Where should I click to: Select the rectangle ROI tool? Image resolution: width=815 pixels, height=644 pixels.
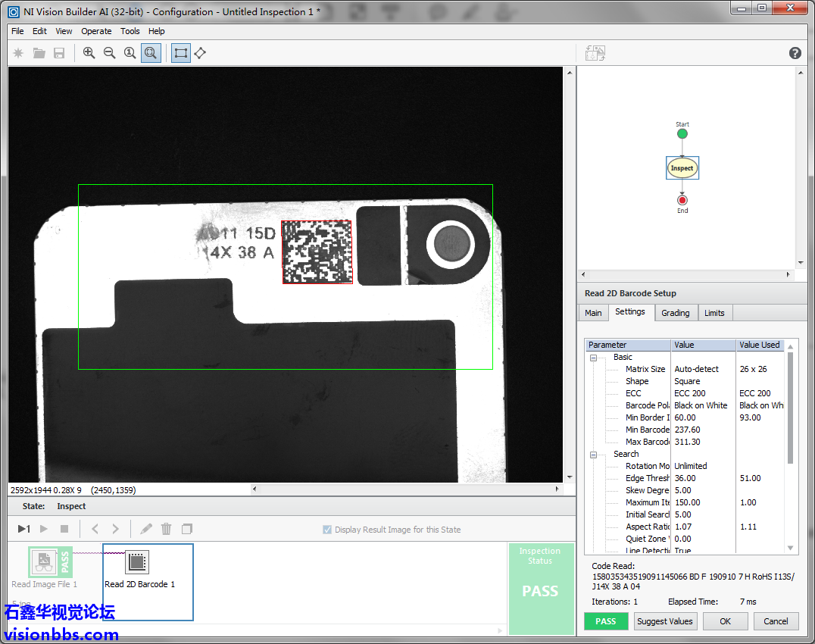tap(180, 53)
